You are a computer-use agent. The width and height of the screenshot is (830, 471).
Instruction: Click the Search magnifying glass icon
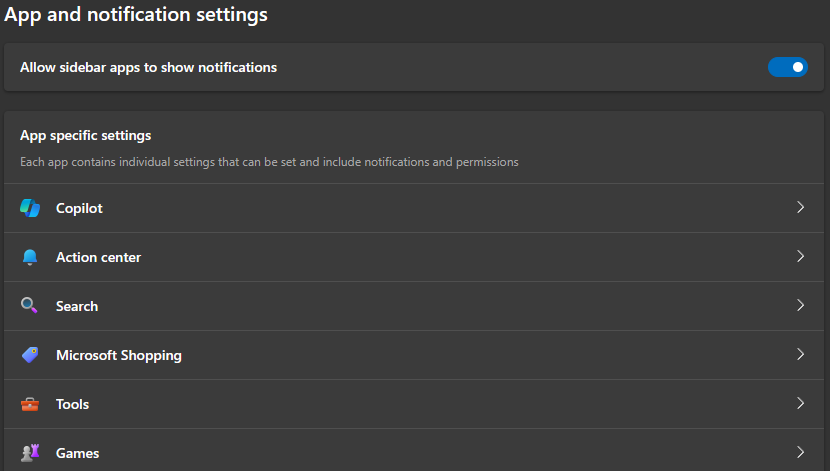29,305
